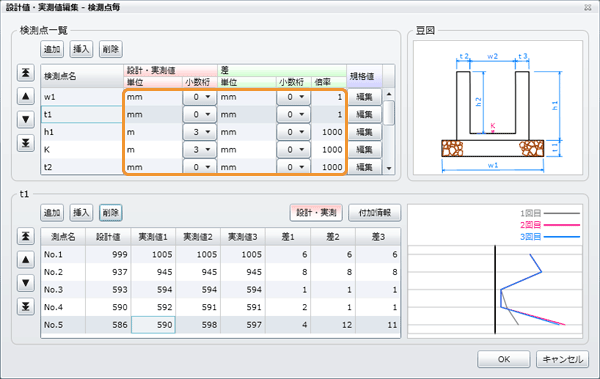600x379 pixels.
Task: Click 実測値3 cell 597 of No.5
Action: [243, 325]
